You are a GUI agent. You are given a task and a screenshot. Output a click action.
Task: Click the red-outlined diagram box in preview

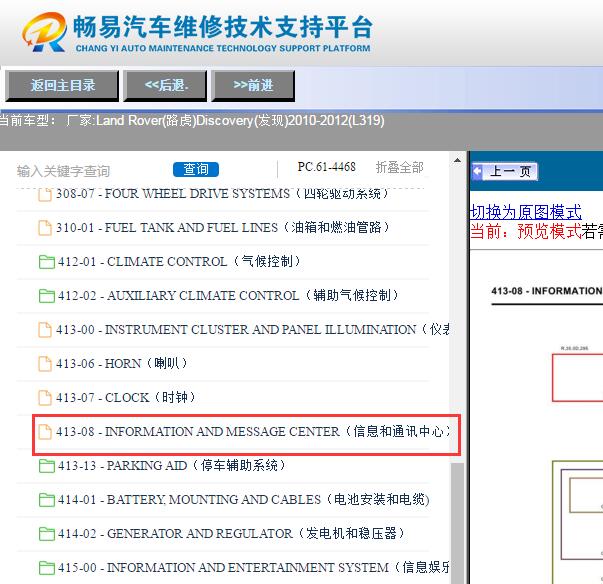tap(577, 378)
